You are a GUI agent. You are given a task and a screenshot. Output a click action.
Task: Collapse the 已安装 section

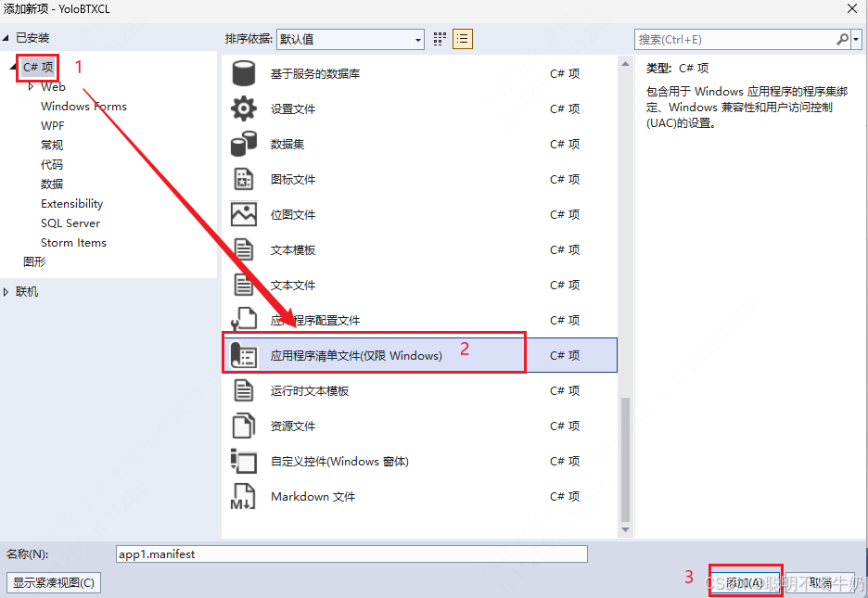(x=6, y=38)
